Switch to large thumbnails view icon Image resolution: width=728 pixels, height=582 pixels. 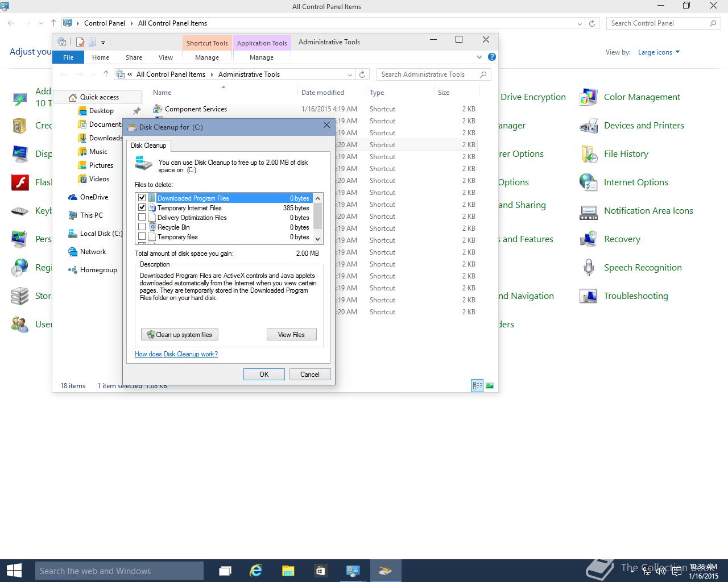coord(489,386)
